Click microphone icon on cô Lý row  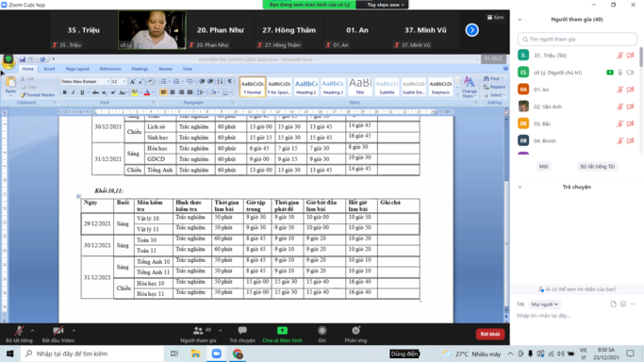pos(620,73)
